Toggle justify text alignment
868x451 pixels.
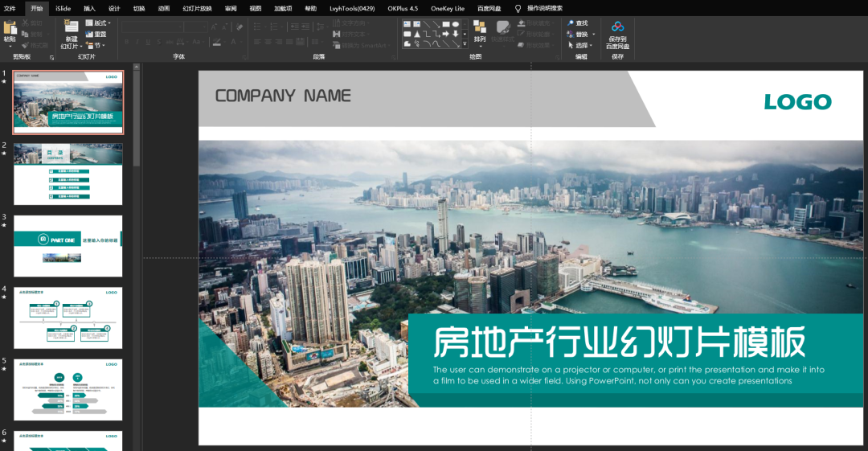click(x=289, y=42)
